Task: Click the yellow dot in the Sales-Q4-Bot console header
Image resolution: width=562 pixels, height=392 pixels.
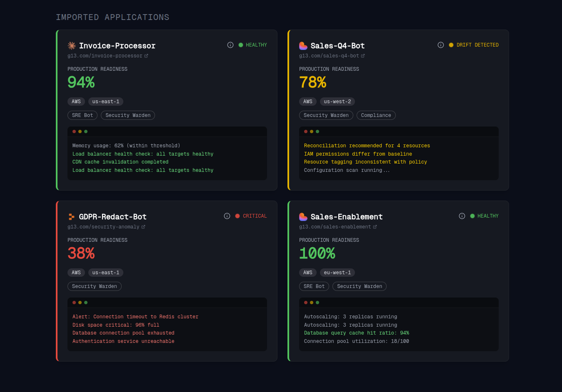Action: coord(311,131)
